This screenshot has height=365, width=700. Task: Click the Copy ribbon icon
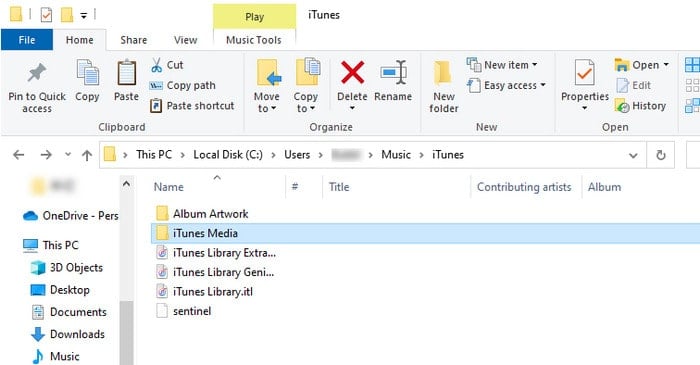88,81
